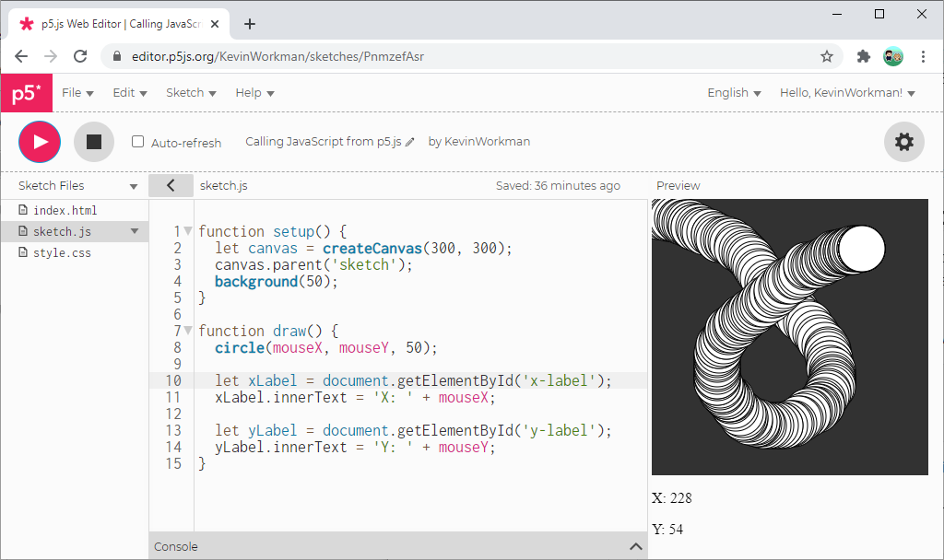Open the File menu
944x560 pixels.
[77, 92]
